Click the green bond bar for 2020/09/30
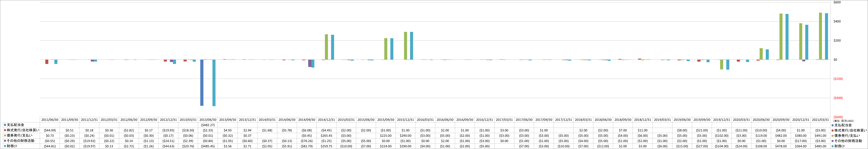The image size is (868, 149). coord(781,37)
